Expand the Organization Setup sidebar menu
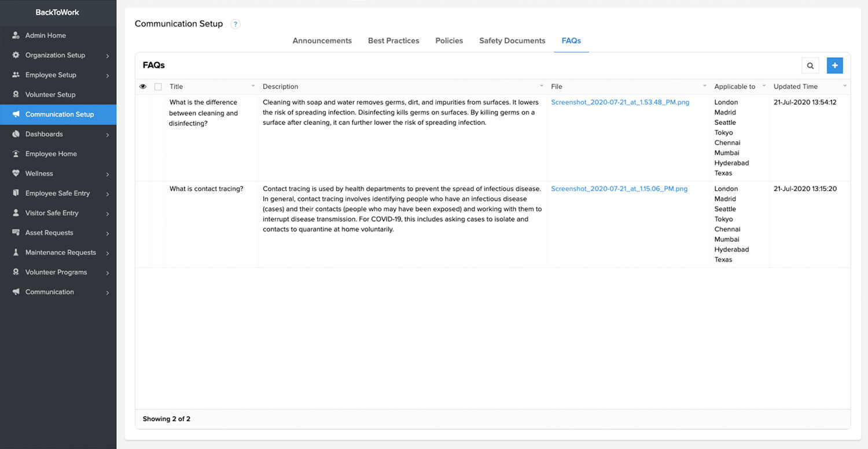Viewport: 868px width, 449px height. pyautogui.click(x=108, y=56)
